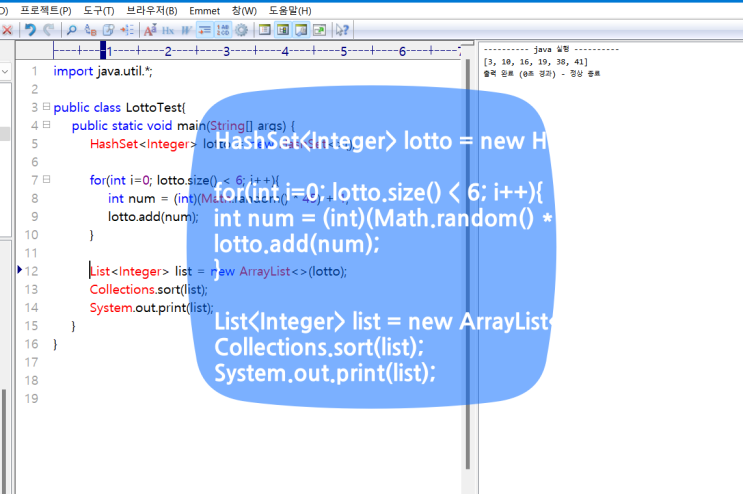Open the left panel dropdown arrow
The height and width of the screenshot is (494, 743).
point(5,72)
